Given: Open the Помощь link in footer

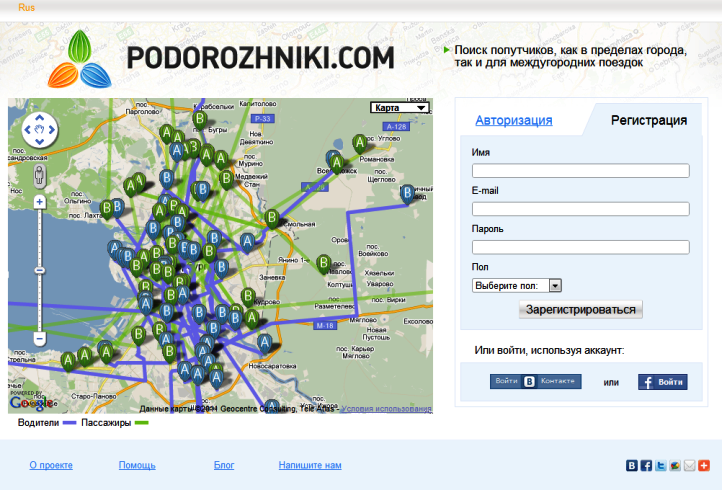Looking at the screenshot, I should point(137,465).
